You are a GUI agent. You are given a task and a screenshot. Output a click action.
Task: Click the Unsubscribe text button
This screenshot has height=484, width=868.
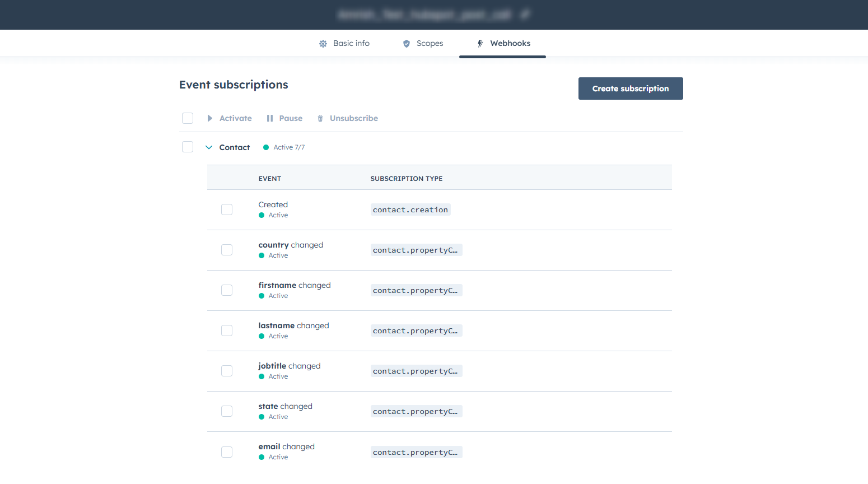pyautogui.click(x=353, y=118)
